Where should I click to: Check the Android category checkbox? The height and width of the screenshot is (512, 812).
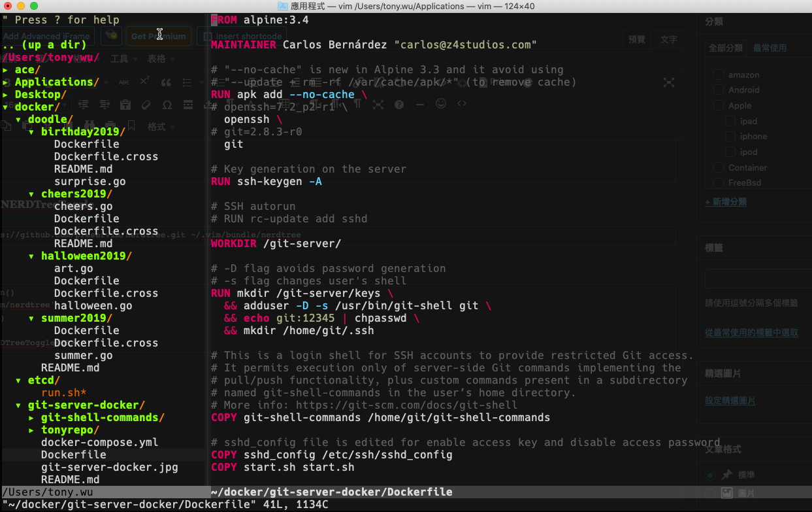pyautogui.click(x=719, y=90)
